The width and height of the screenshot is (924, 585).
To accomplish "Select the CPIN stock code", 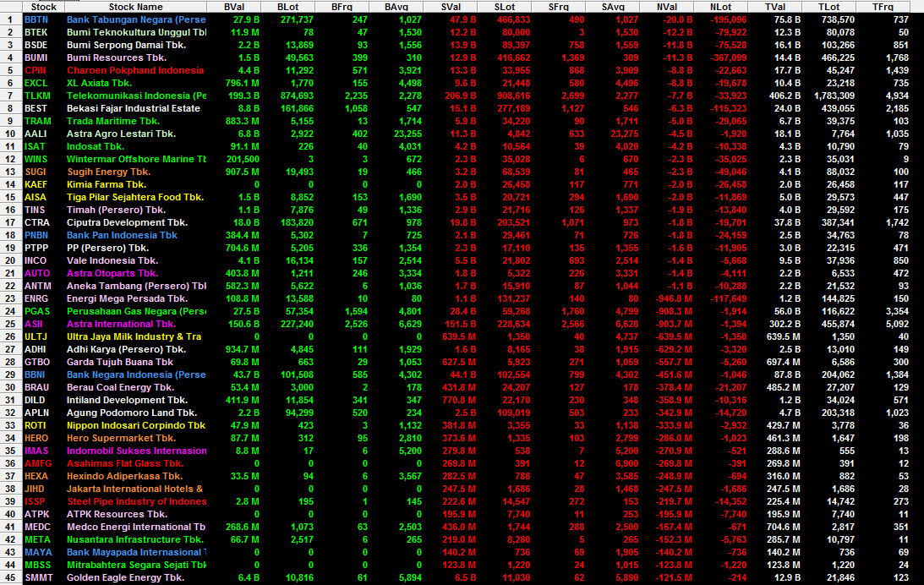I will 36,70.
